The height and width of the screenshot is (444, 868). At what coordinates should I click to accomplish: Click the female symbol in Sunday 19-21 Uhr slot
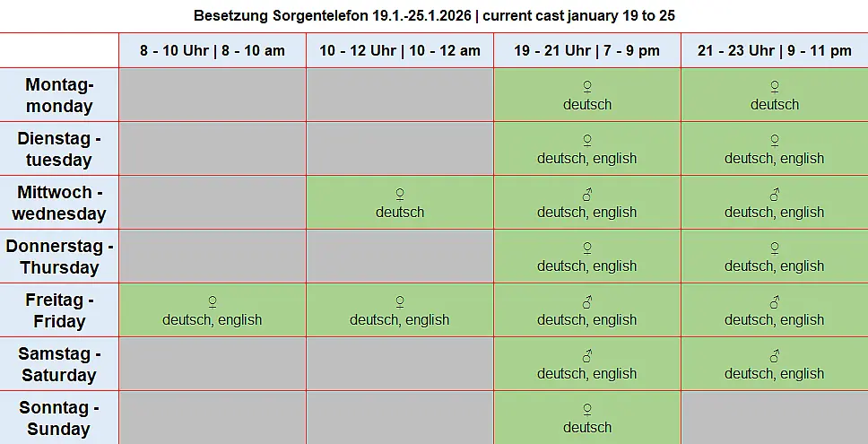(x=587, y=410)
